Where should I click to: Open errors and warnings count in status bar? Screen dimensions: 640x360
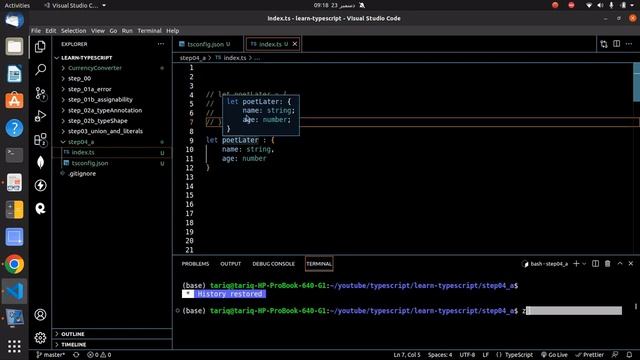pos(99,355)
